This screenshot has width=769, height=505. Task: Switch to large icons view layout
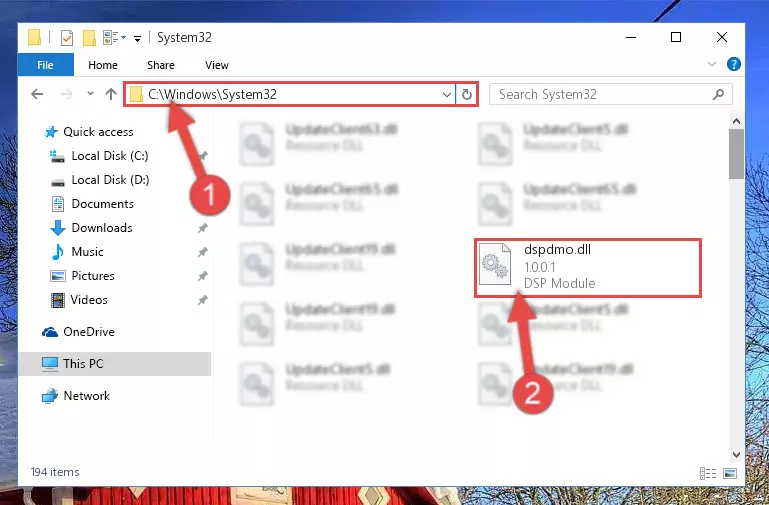click(x=730, y=473)
